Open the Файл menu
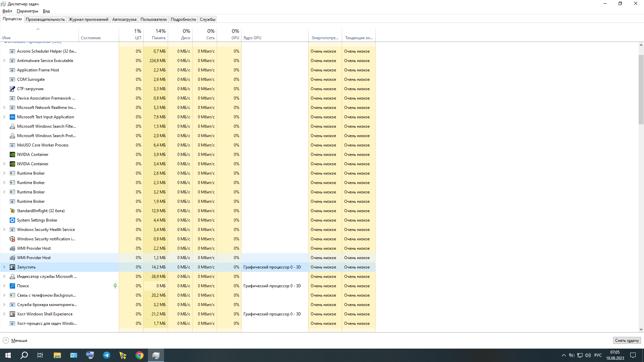The image size is (644, 362). [7, 11]
